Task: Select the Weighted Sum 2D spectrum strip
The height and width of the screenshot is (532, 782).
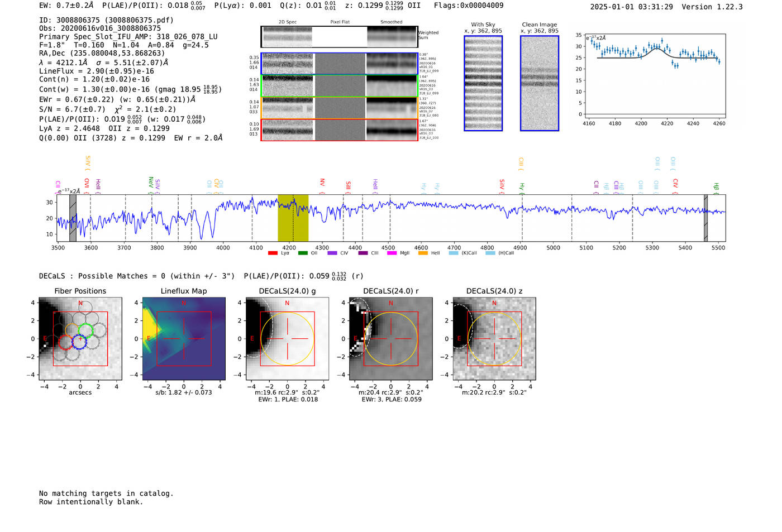Action: coord(339,37)
